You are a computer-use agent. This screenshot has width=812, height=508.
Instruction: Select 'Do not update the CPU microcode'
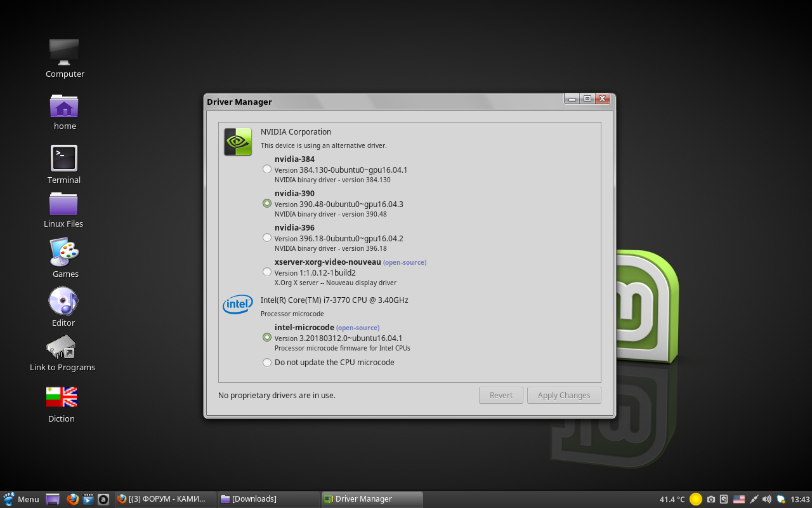point(267,363)
